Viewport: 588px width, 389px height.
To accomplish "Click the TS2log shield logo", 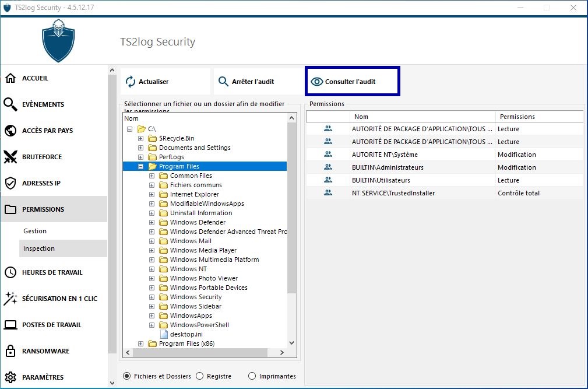I will 58,41.
